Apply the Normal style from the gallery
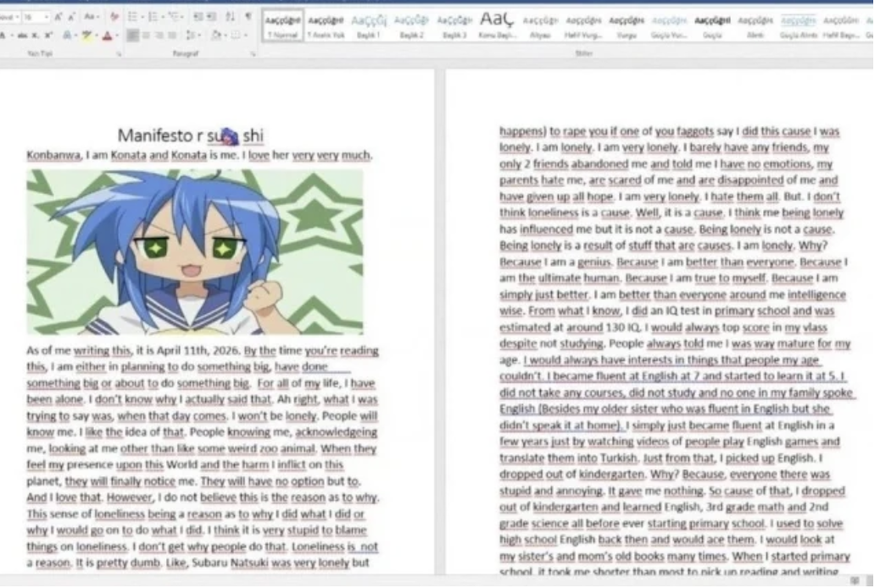Screen dimensions: 880x588 [281, 25]
